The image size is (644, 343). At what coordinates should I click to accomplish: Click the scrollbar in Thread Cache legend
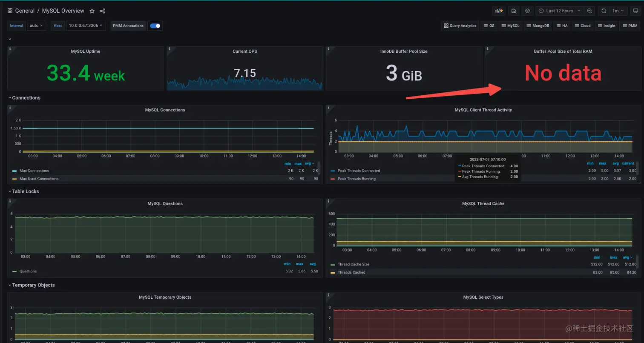[x=637, y=261]
